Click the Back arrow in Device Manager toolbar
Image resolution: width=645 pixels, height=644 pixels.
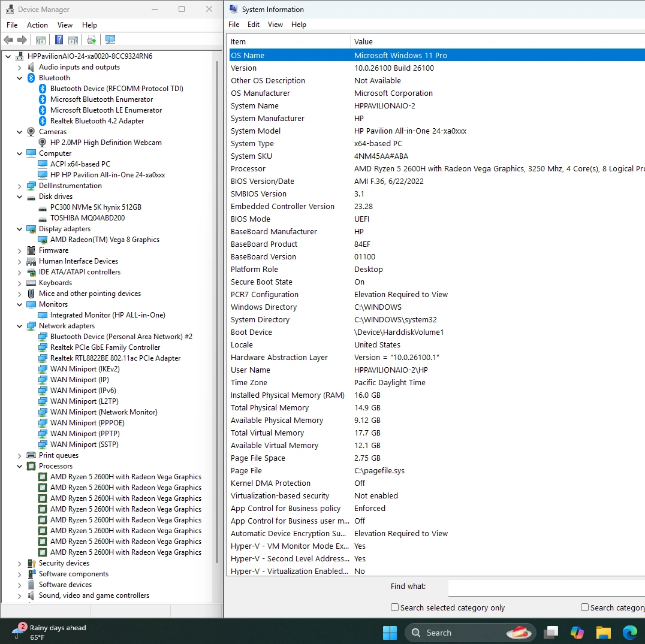point(8,40)
